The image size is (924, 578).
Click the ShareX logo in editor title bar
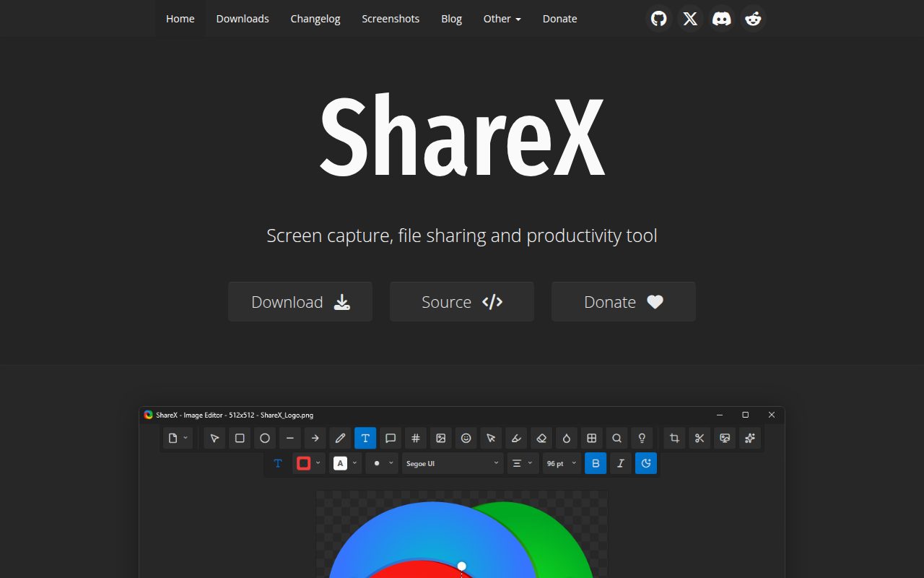point(148,415)
